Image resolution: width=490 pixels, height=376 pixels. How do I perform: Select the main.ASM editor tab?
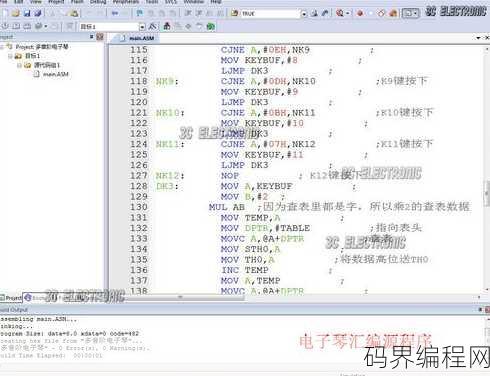[137, 38]
